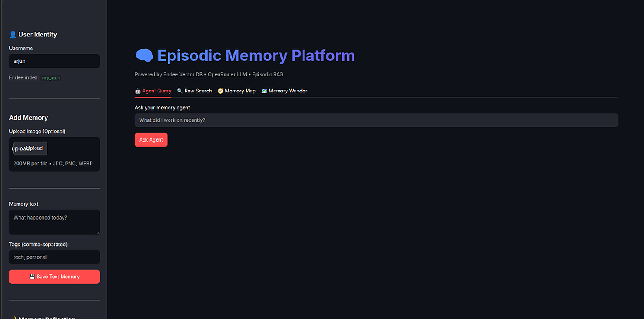Open the Memory Wander tab
Screen dimensions: 644x319
click(284, 91)
